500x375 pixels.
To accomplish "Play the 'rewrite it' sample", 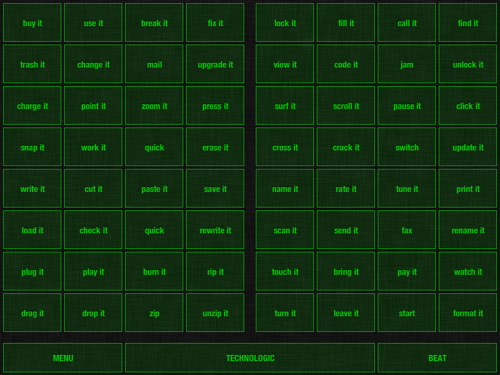I will tap(215, 230).
